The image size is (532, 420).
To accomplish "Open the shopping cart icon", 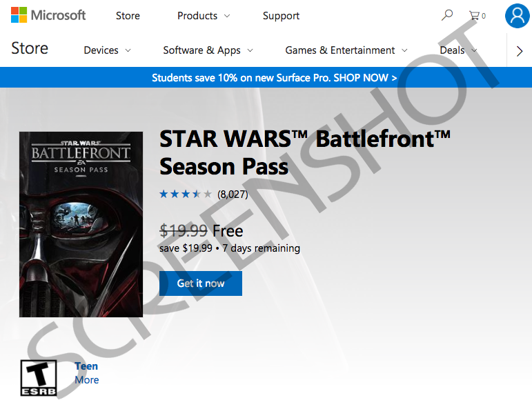I will point(477,16).
